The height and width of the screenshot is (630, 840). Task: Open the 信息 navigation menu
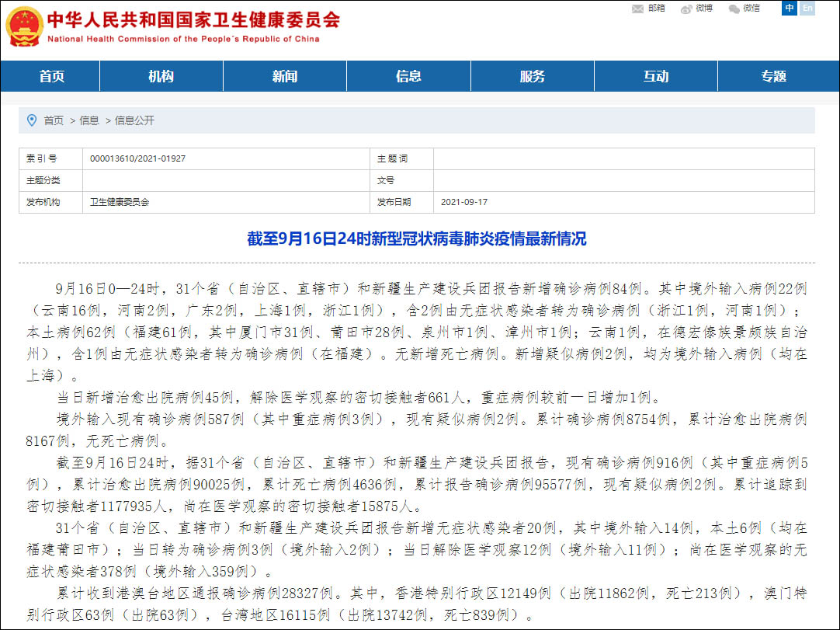click(x=409, y=76)
